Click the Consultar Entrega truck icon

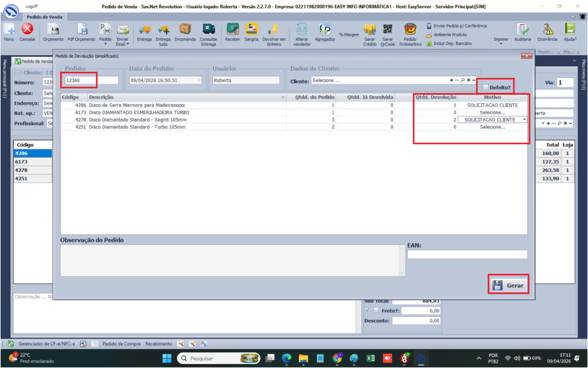(208, 29)
